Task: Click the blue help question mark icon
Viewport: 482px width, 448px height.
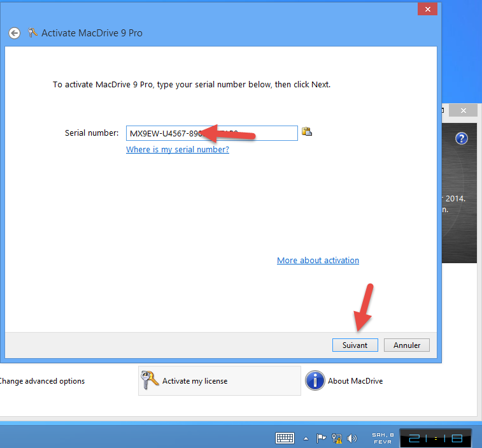Action: (461, 138)
